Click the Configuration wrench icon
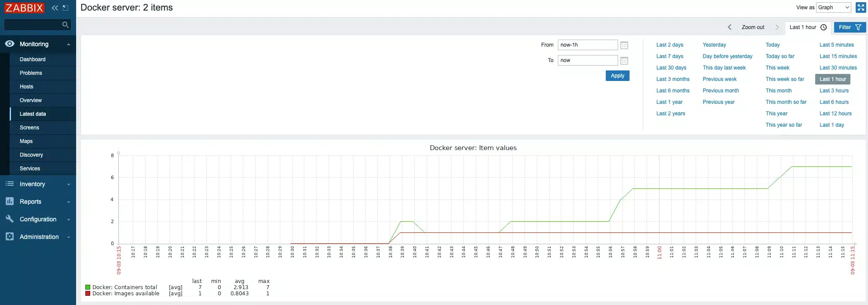 pos(10,219)
